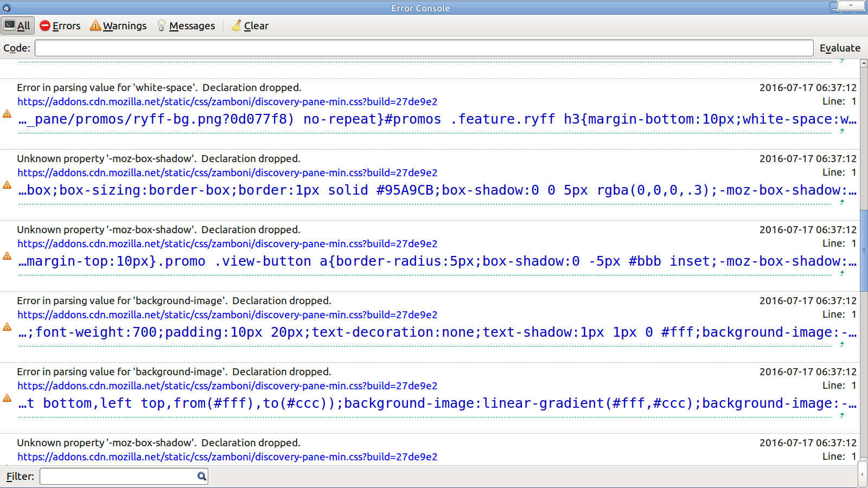This screenshot has height=488, width=868.
Task: Open CSS link above font-weight:700 code
Action: coord(227,314)
